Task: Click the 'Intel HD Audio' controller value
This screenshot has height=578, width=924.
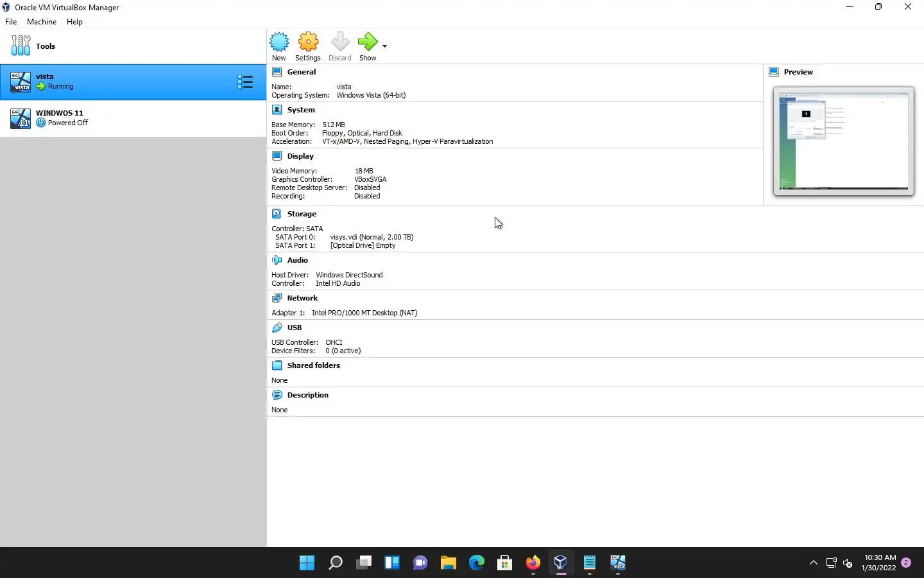Action: coord(338,283)
